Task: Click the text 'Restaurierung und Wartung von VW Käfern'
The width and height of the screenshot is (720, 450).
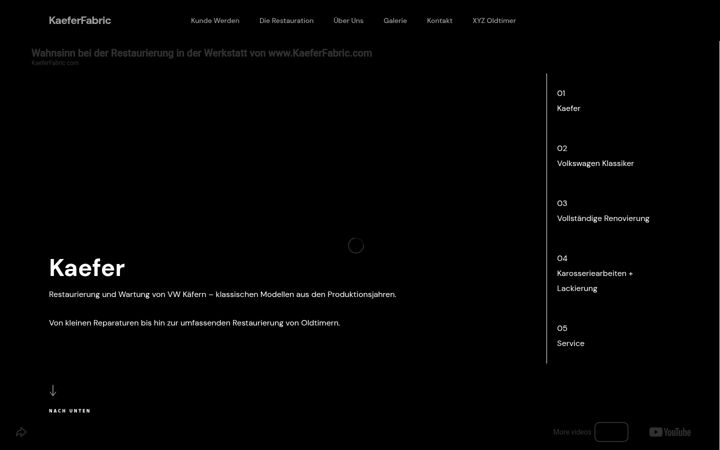Action: click(128, 294)
